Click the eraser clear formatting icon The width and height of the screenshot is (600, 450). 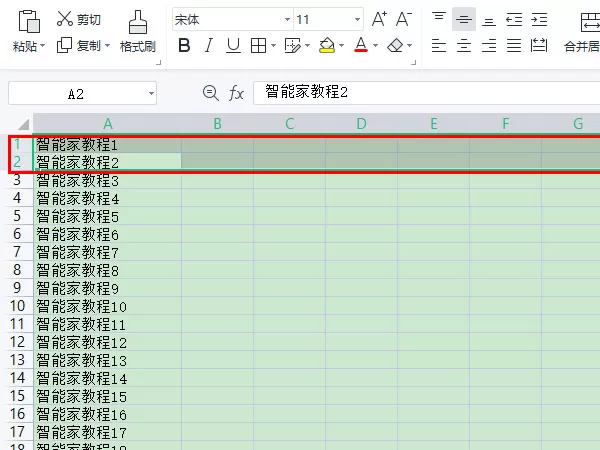[395, 46]
